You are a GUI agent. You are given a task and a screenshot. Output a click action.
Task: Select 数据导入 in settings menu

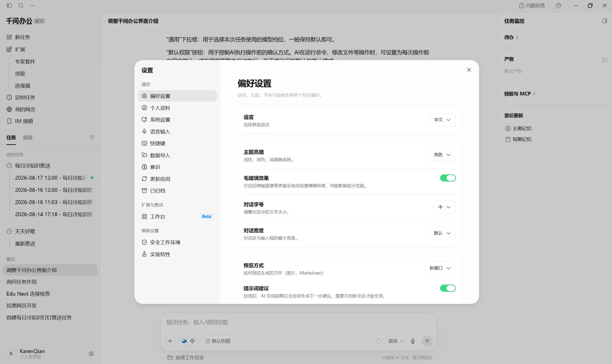coord(177,155)
